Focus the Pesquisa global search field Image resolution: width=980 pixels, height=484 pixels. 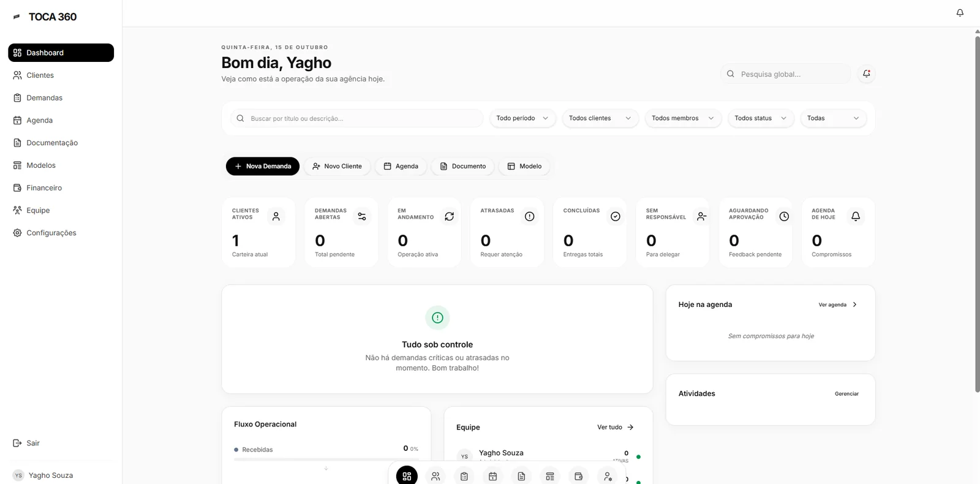(786, 74)
